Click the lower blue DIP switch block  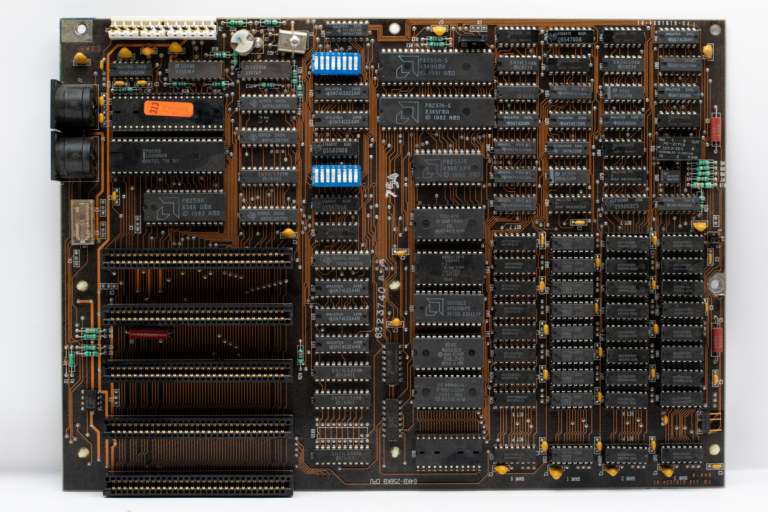coord(336,175)
